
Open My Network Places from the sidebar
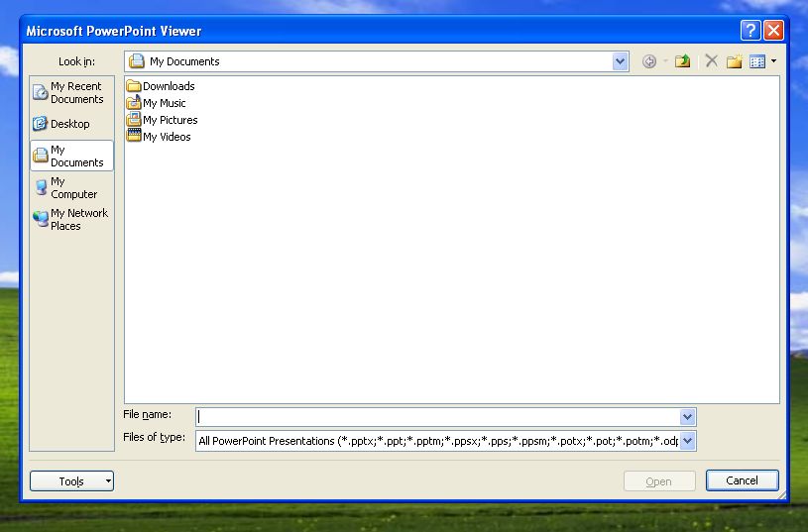pos(71,219)
